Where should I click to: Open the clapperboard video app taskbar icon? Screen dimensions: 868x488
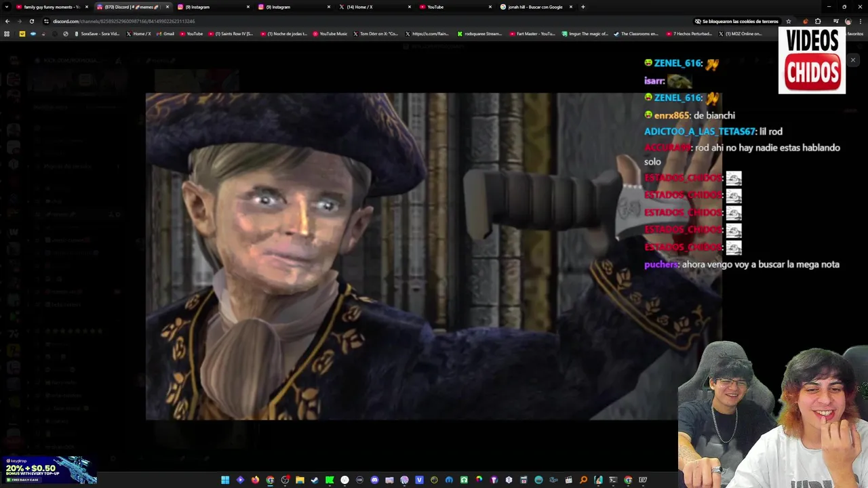coord(568,480)
